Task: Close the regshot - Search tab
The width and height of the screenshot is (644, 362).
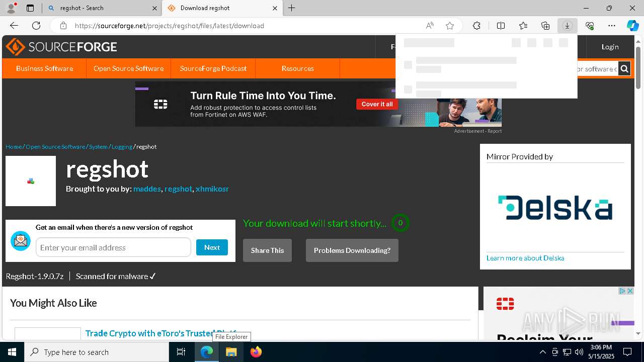Action: coord(154,8)
